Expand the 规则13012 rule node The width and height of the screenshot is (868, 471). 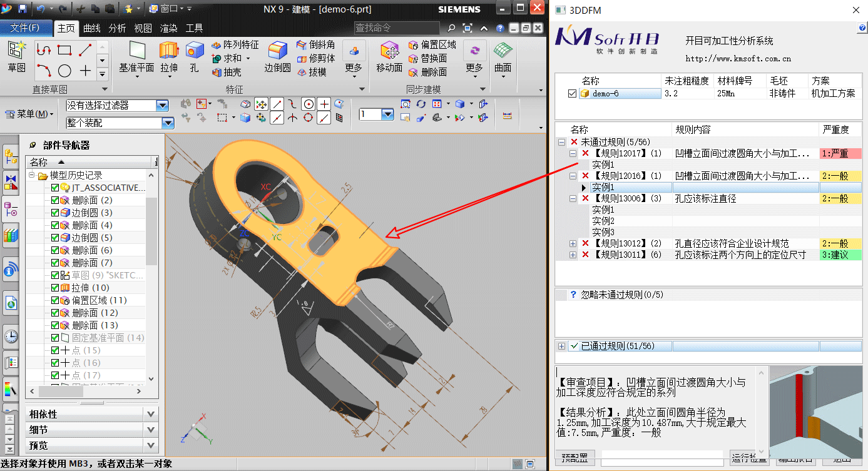(573, 243)
